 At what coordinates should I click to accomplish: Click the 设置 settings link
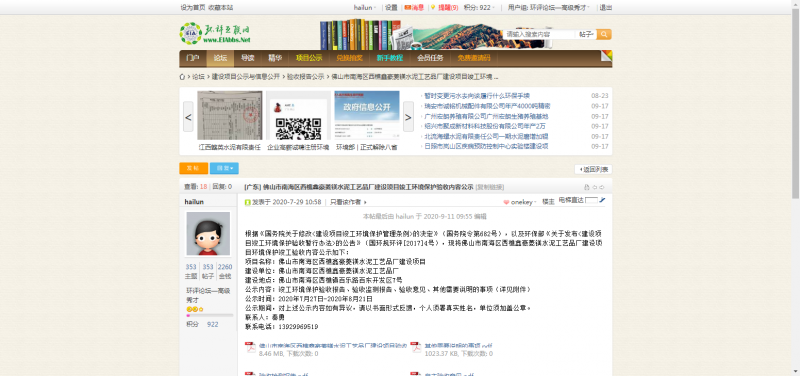[x=391, y=8]
